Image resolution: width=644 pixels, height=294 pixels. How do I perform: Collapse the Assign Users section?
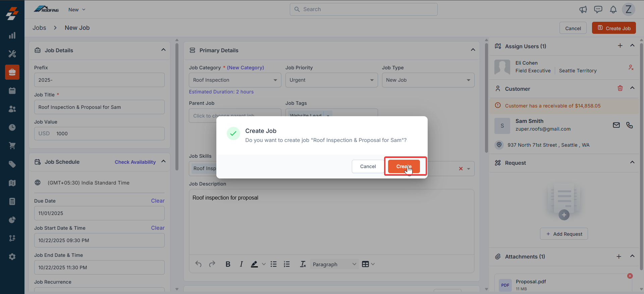[632, 46]
